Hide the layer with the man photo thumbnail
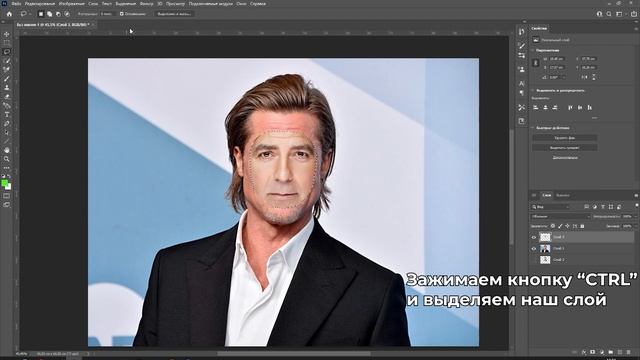Viewport: 640px width, 360px height. [534, 249]
